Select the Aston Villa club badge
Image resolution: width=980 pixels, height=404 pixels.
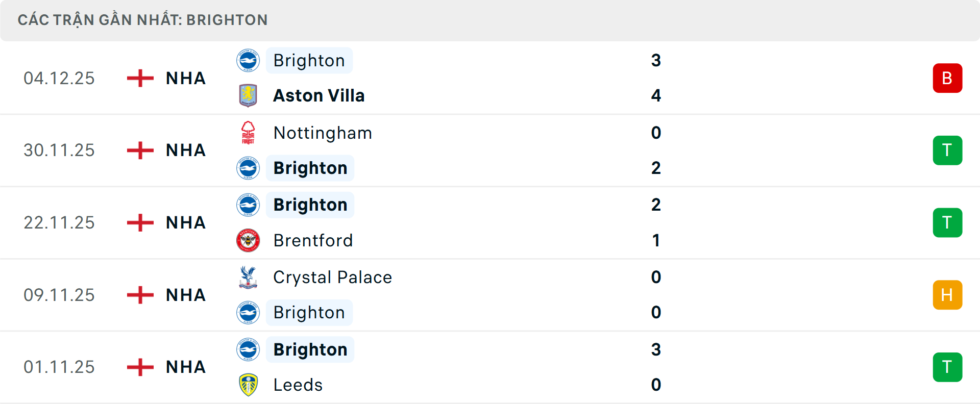pyautogui.click(x=249, y=95)
